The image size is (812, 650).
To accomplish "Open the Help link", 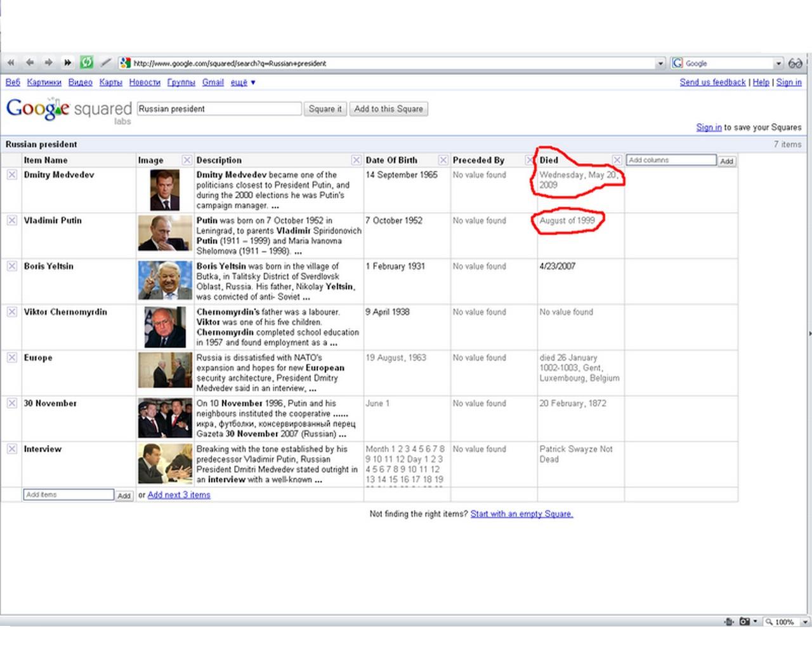I will pyautogui.click(x=761, y=83).
